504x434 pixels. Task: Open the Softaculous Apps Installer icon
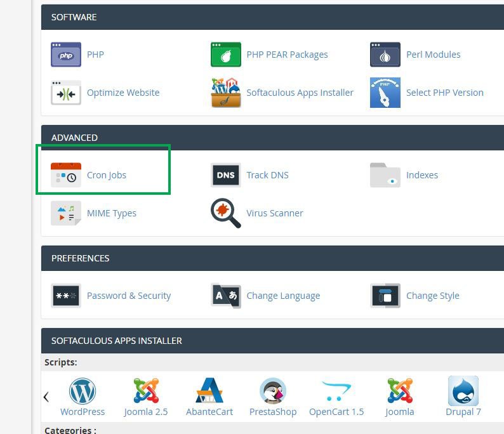point(226,93)
